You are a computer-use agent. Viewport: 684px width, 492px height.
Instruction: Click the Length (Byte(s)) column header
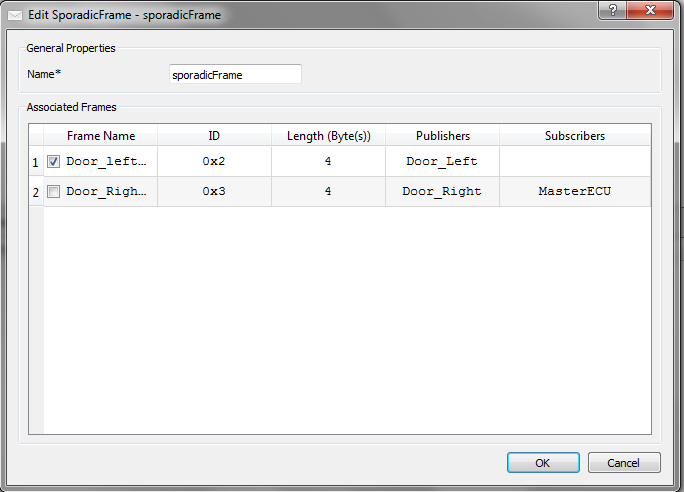coord(328,136)
